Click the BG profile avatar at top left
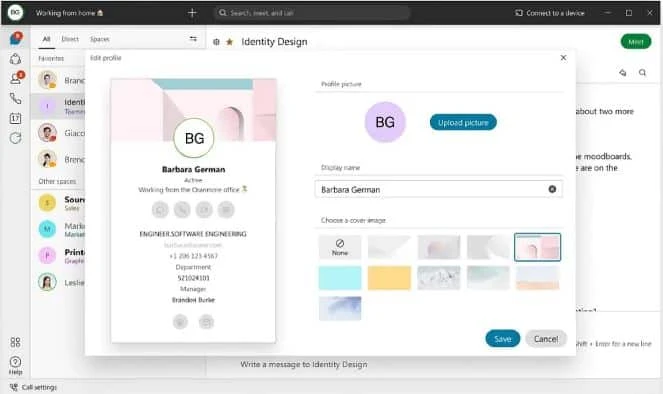The height and width of the screenshot is (394, 663). tap(15, 12)
